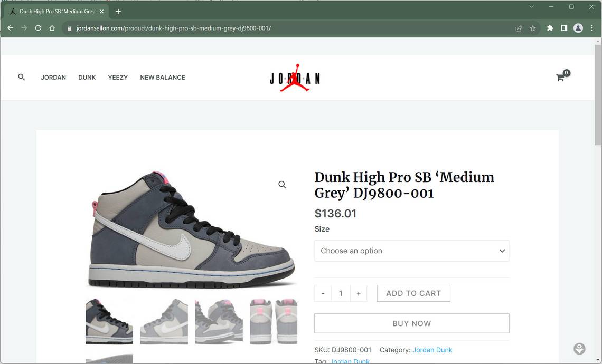The width and height of the screenshot is (602, 364).
Task: Open the Chrome profile avatar
Action: [x=578, y=28]
